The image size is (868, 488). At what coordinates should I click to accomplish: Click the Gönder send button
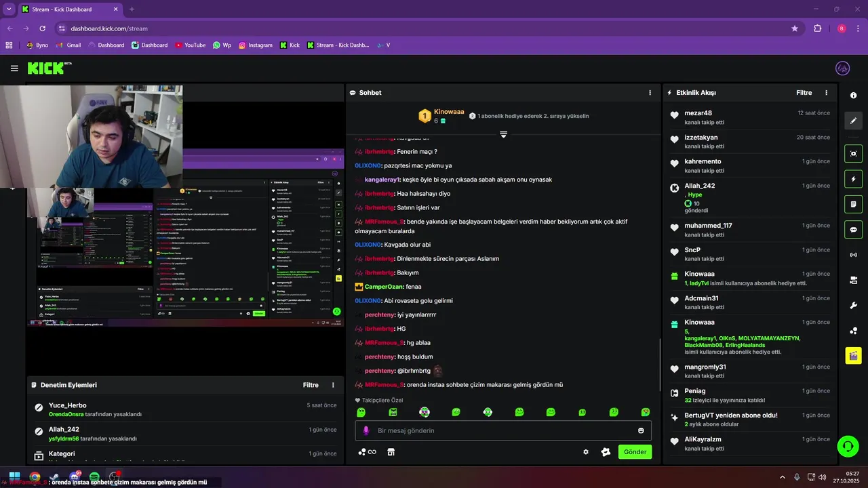635,452
